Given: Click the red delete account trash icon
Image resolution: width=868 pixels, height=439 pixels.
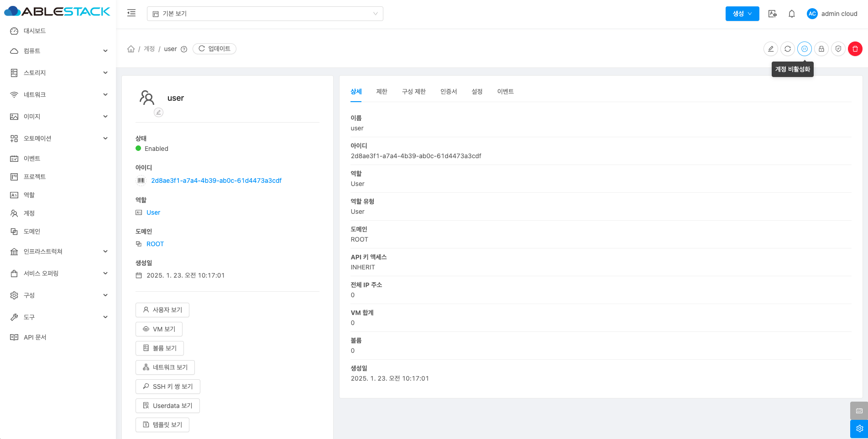Looking at the screenshot, I should [855, 49].
